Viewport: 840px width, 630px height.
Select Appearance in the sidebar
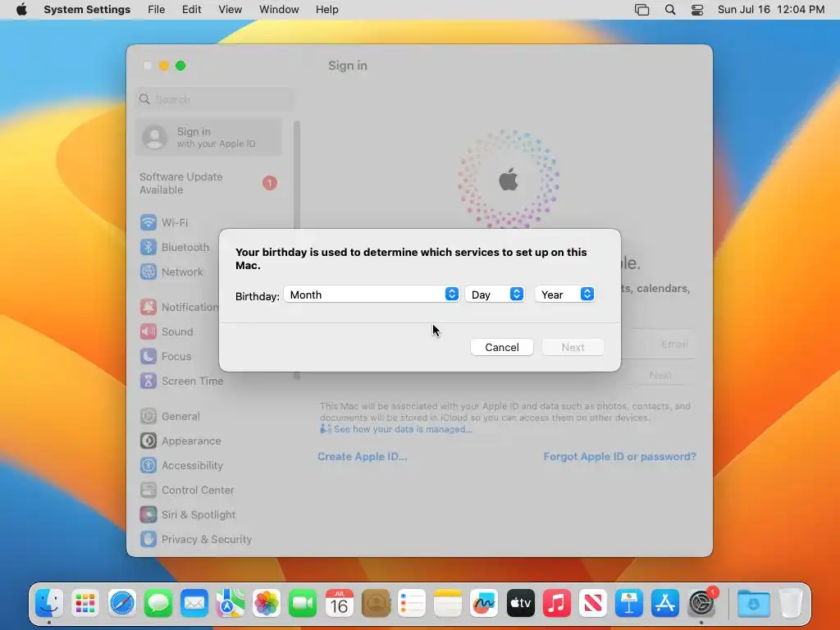click(x=209, y=441)
